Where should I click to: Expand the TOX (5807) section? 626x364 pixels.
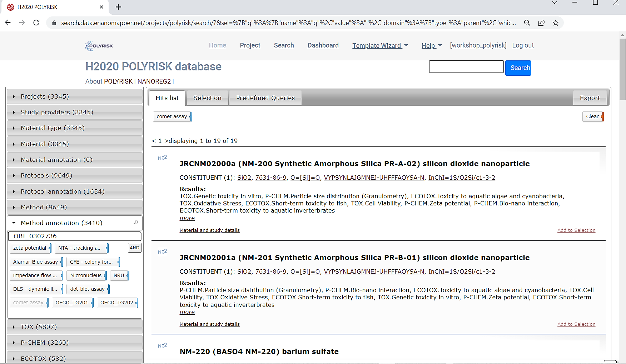39,327
